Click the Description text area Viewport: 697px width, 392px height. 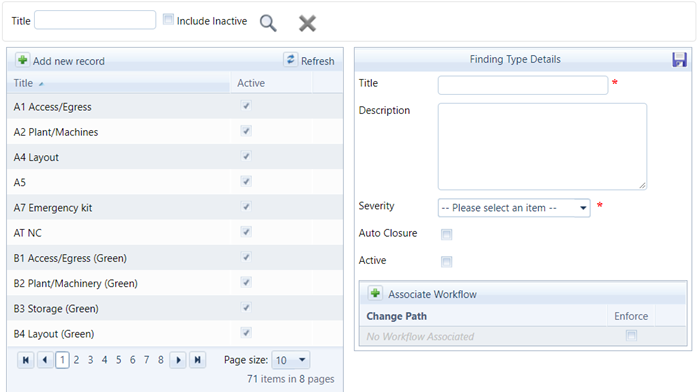coord(542,147)
